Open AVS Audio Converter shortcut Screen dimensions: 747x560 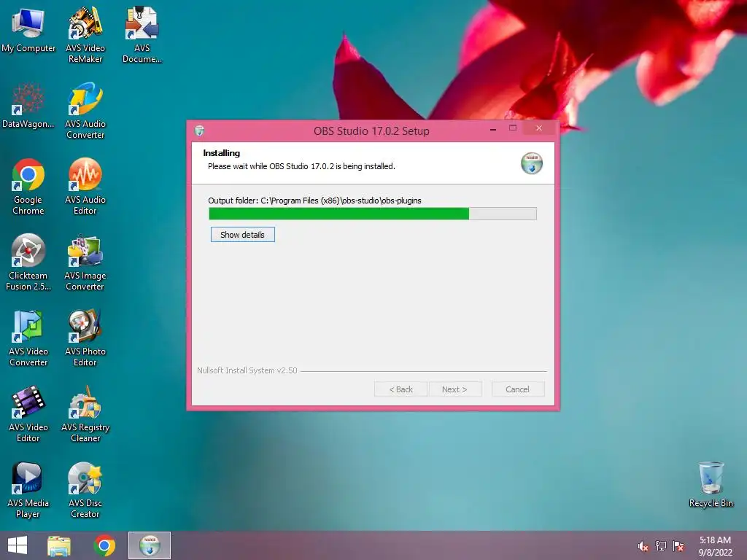tap(85, 111)
